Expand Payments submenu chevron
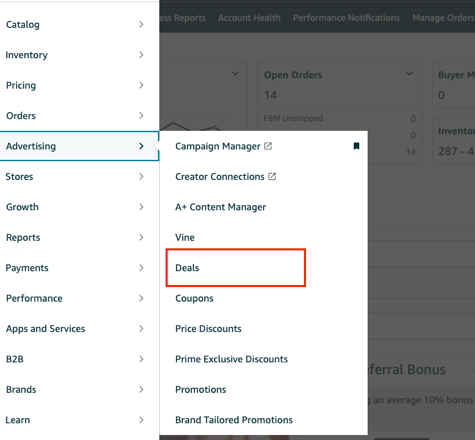475x440 pixels. pyautogui.click(x=141, y=268)
